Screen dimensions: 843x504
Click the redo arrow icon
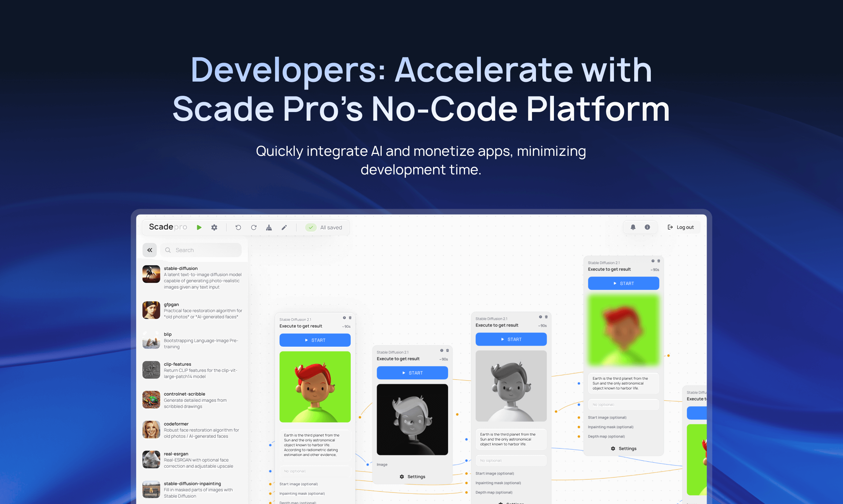pos(254,227)
